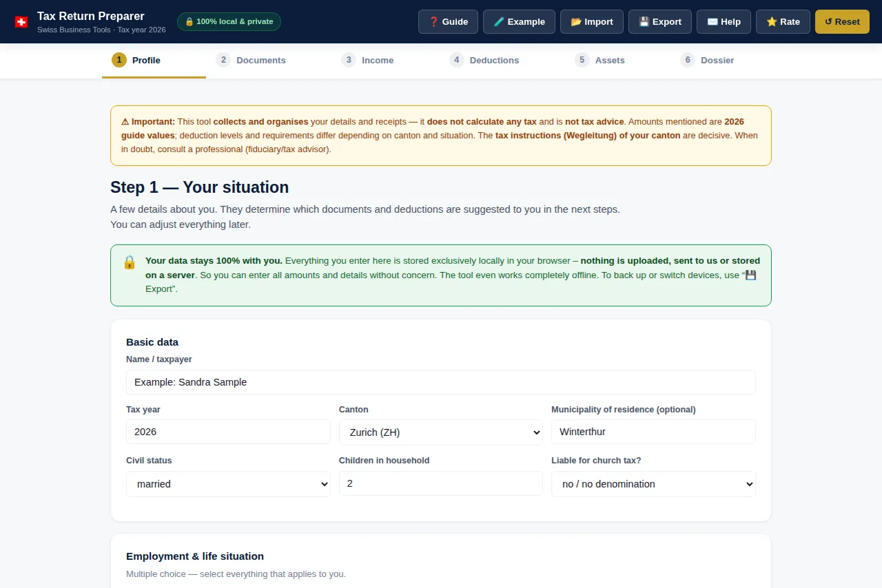
Task: Click the "Employment & life situation" heading
Action: [x=195, y=556]
